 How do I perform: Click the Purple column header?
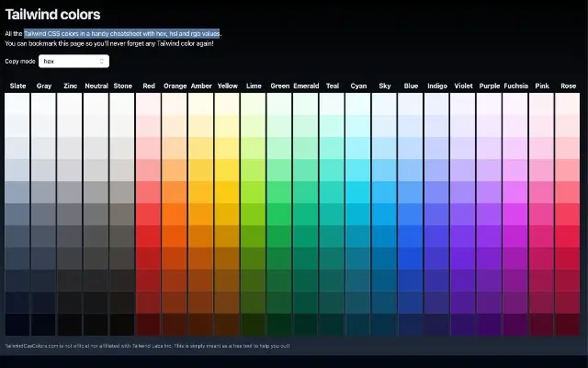[x=490, y=86]
